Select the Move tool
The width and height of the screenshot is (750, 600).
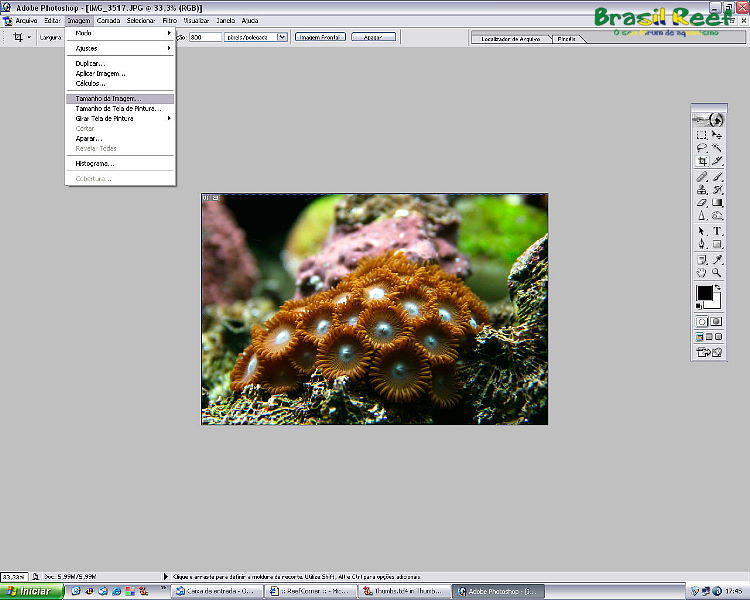tap(717, 134)
